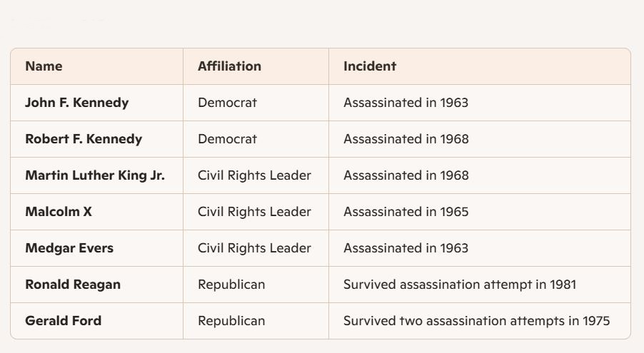Click Republican in the Gerald Ford row
Screen dimensions: 644x353
[x=231, y=321]
